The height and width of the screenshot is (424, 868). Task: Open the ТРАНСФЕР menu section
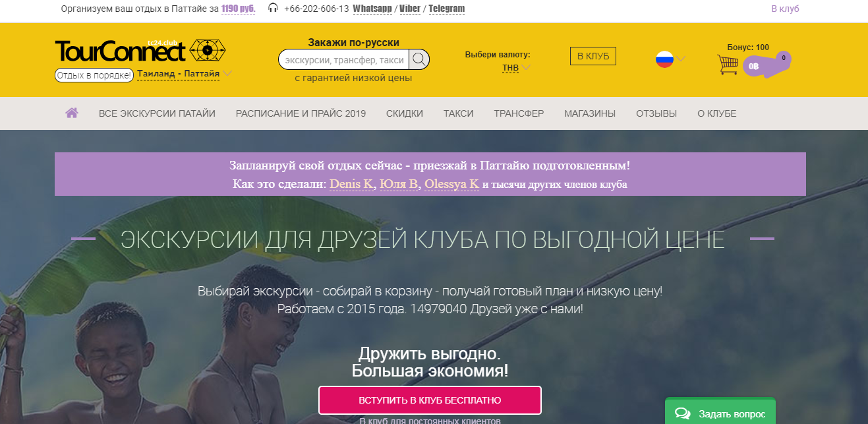pyautogui.click(x=519, y=113)
